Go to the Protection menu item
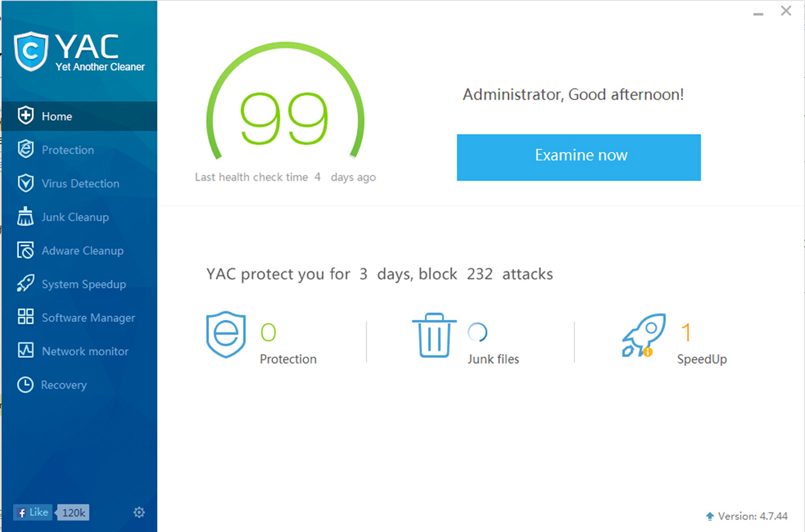Viewport: 805px width, 532px height. pyautogui.click(x=67, y=150)
